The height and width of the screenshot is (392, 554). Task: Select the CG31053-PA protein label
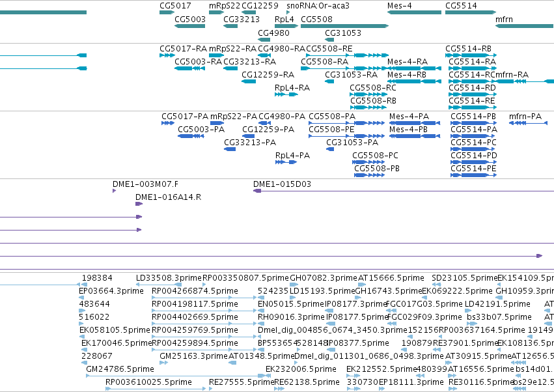(352, 143)
